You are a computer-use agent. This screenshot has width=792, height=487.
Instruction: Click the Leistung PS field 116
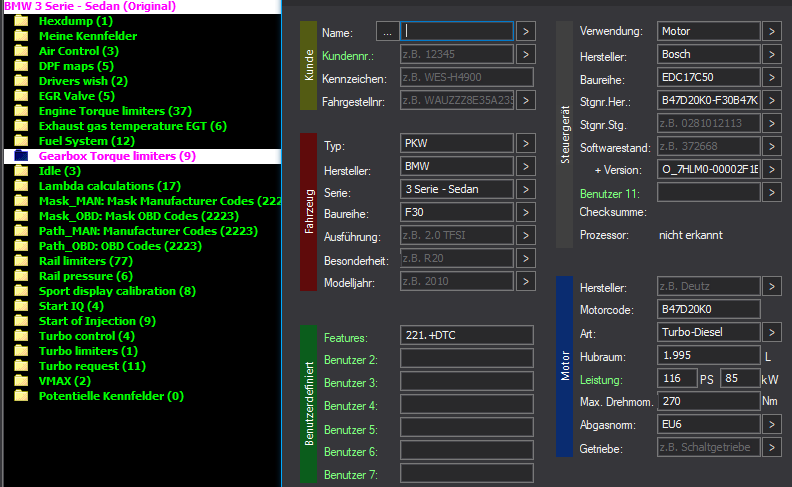677,378
